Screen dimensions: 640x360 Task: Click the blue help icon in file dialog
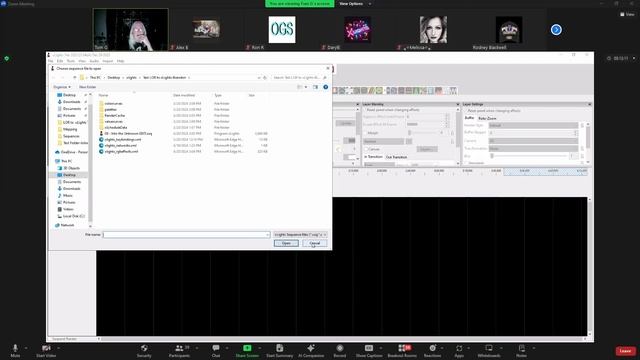coord(326,87)
